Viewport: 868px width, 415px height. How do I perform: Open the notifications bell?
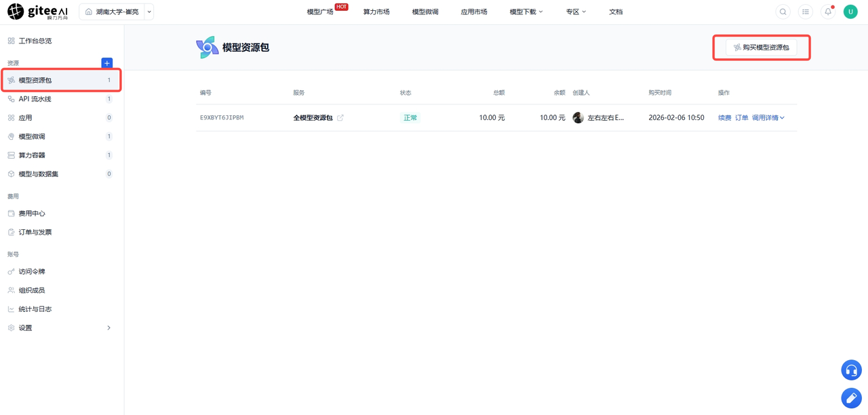828,12
